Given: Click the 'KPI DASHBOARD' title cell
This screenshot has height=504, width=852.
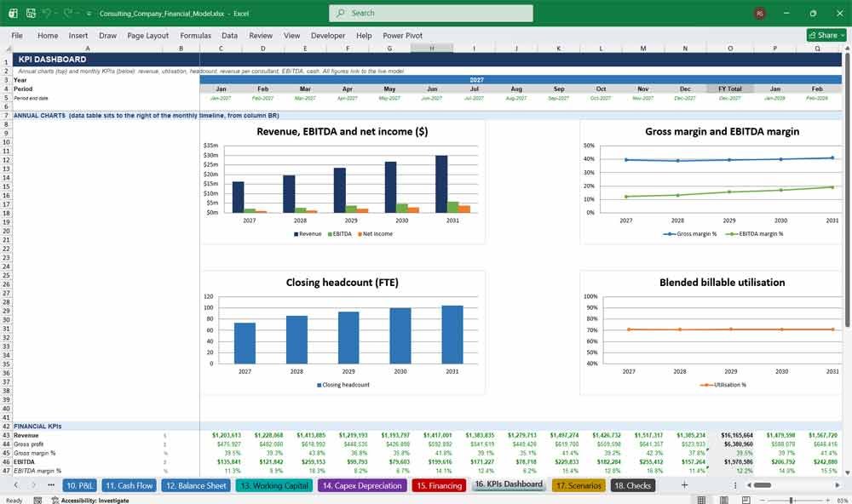Looking at the screenshot, I should 52,60.
